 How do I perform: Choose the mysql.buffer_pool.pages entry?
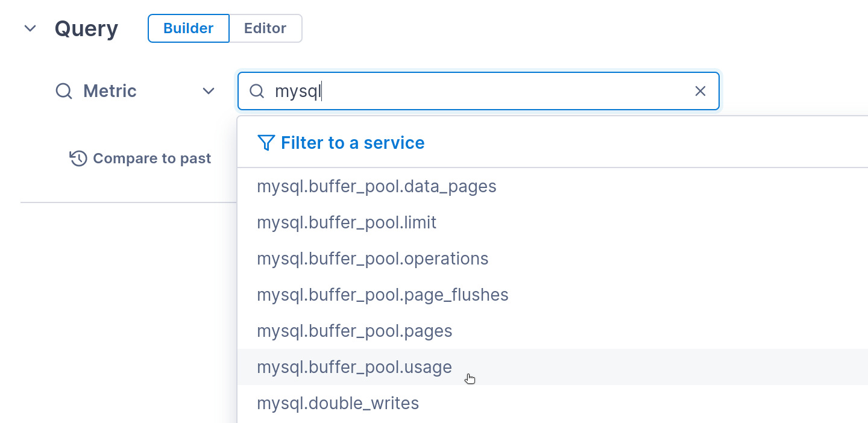click(x=354, y=331)
